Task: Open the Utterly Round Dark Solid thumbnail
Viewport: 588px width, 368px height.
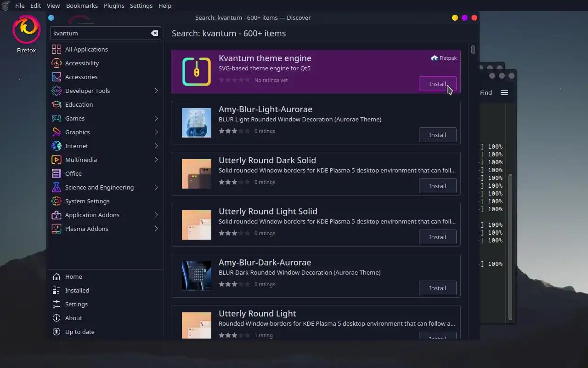Action: click(x=197, y=173)
